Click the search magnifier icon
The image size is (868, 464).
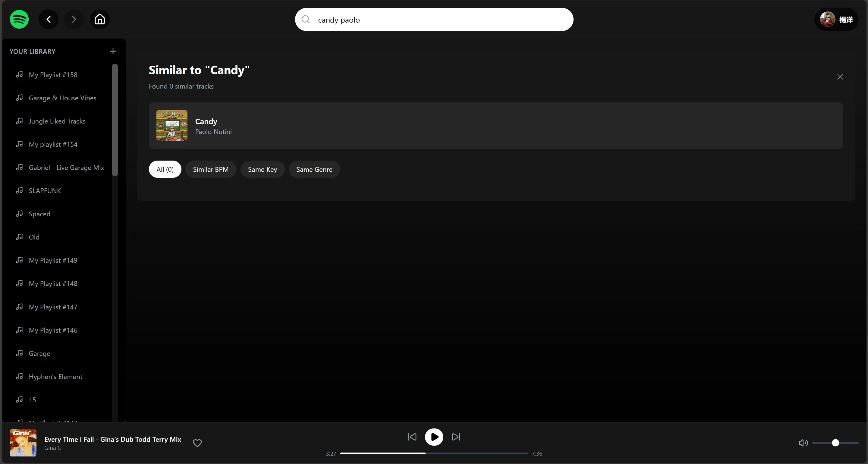click(306, 20)
